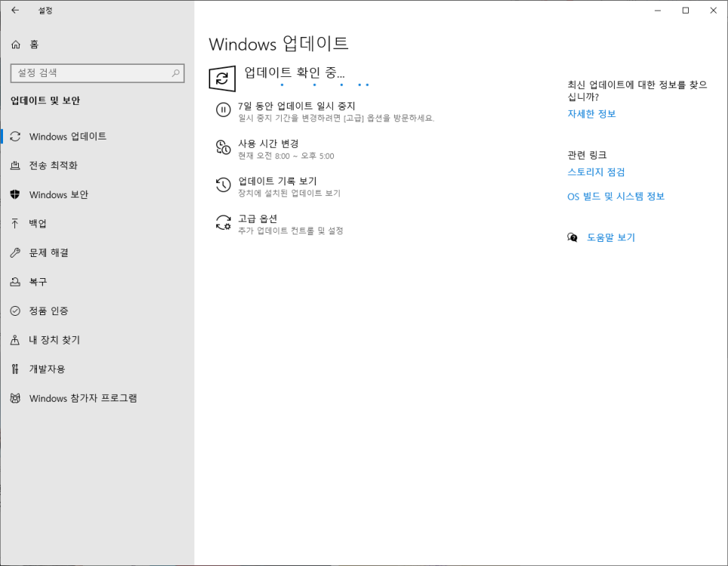Click the gear-sync icon for 고급 옵션
728x566 pixels.
coord(223,222)
